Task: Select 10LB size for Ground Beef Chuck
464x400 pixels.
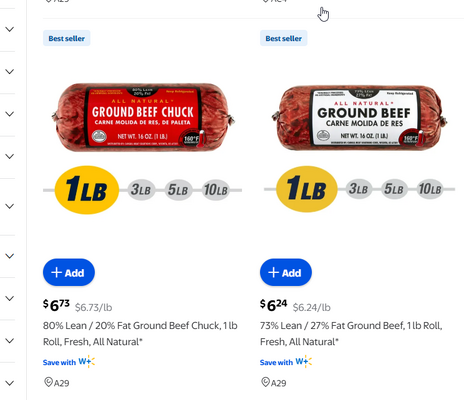Action: [216, 190]
